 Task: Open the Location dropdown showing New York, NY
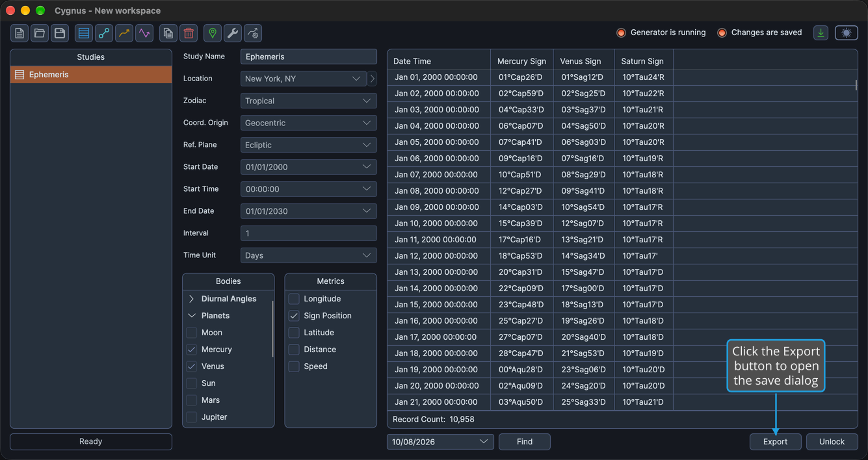pos(303,79)
